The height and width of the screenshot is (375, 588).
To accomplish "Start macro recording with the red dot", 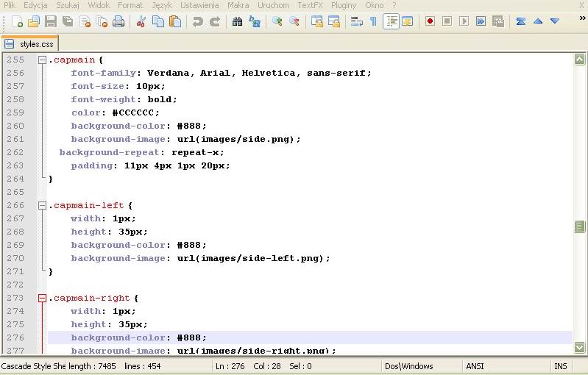I will pos(430,22).
